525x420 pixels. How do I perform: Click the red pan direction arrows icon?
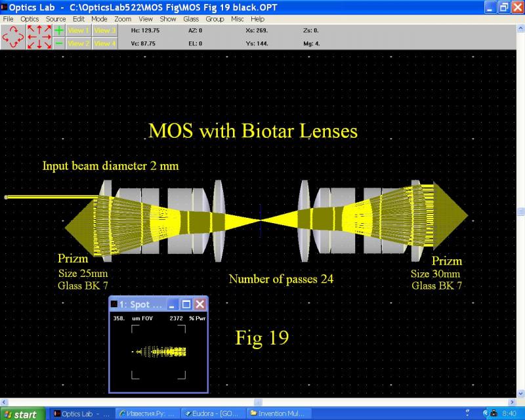pyautogui.click(x=39, y=37)
